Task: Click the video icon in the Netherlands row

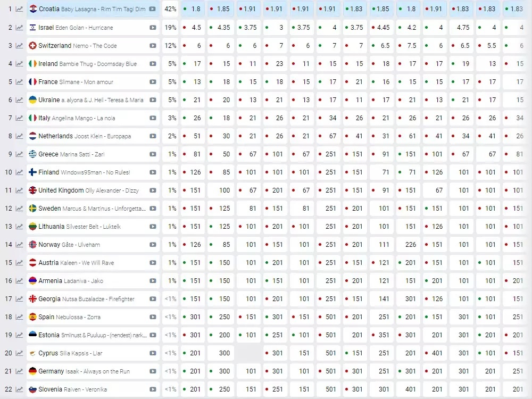Action: 153,136
